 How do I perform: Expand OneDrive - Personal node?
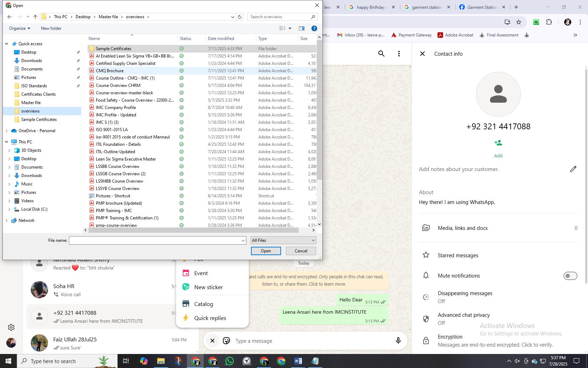7,131
